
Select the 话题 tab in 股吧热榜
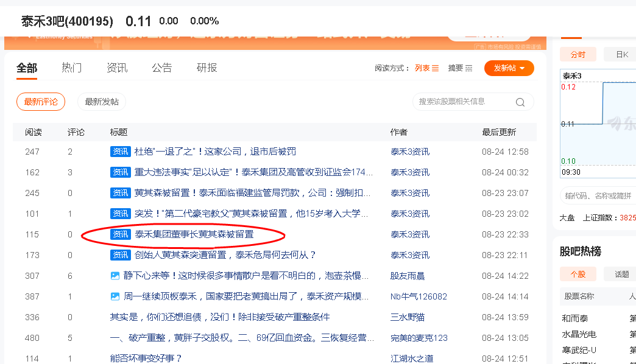tap(621, 275)
